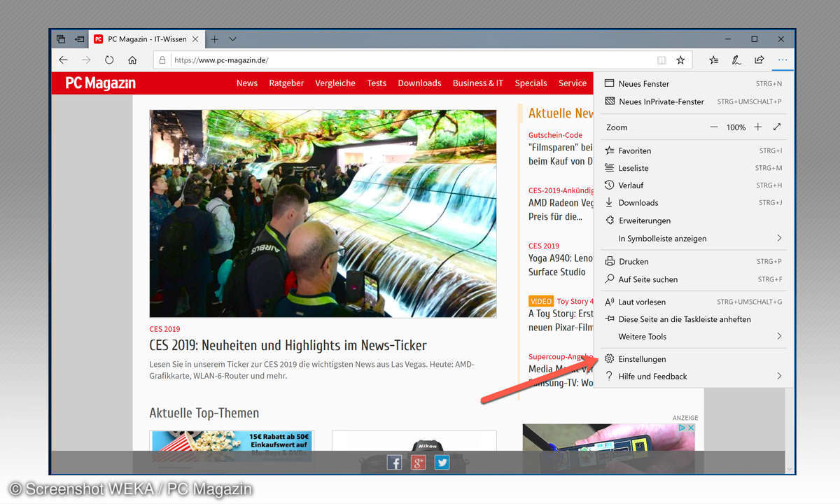840x504 pixels.
Task: Increase zoom with the plus button
Action: click(x=757, y=127)
